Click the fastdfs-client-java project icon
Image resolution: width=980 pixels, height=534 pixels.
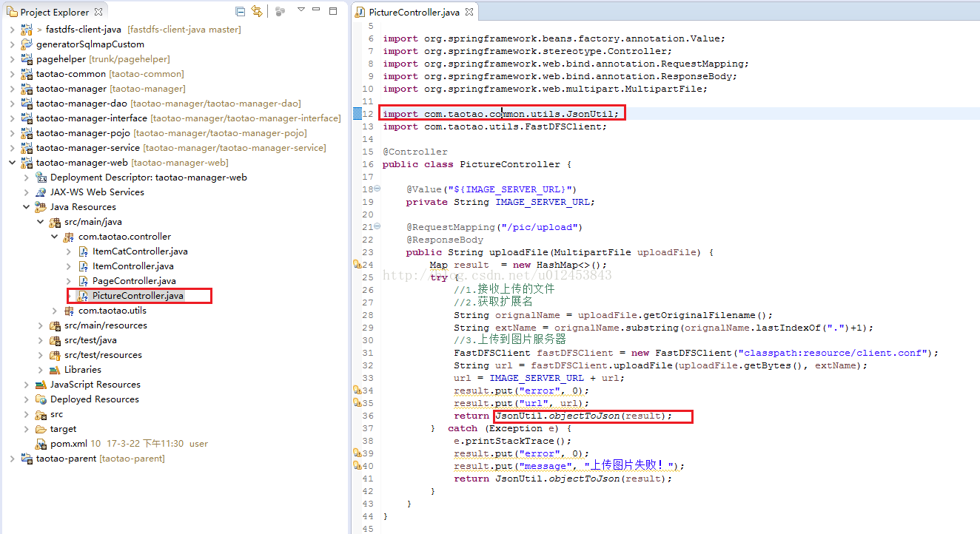pyautogui.click(x=27, y=30)
